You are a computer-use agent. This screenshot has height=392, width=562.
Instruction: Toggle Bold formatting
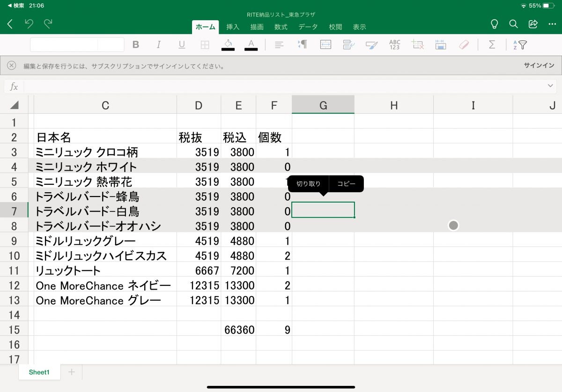[x=136, y=45]
